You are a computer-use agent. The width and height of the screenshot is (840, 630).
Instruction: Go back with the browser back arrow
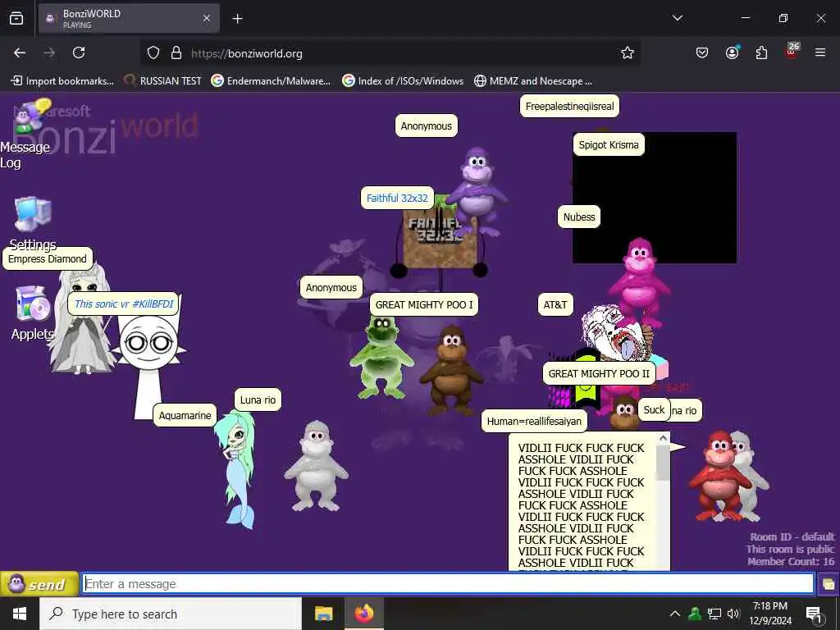pos(20,52)
